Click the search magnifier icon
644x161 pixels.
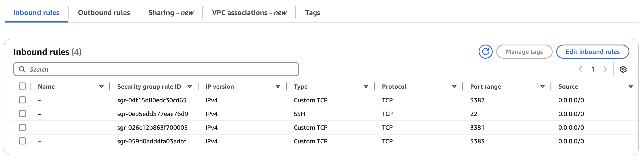pos(22,69)
